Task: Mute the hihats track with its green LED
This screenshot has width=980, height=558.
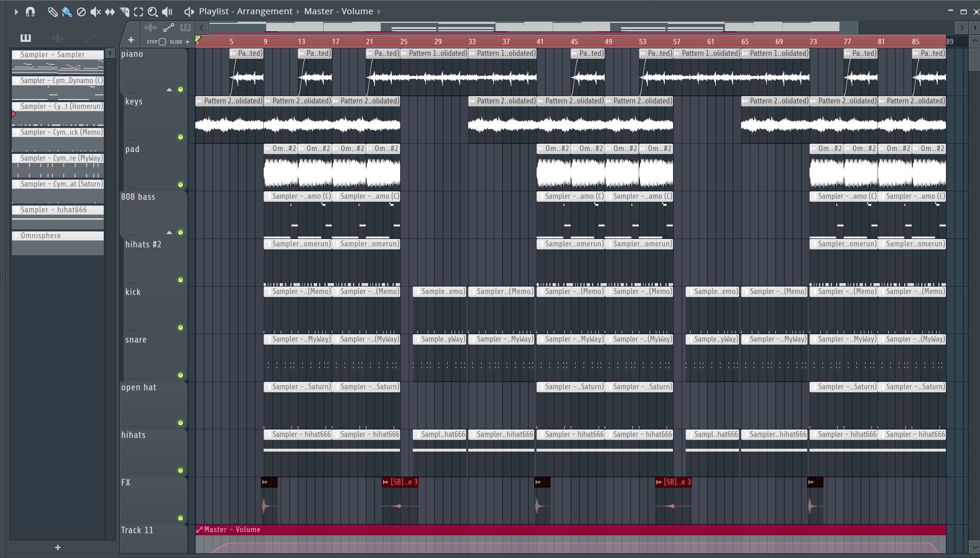Action: click(x=180, y=470)
